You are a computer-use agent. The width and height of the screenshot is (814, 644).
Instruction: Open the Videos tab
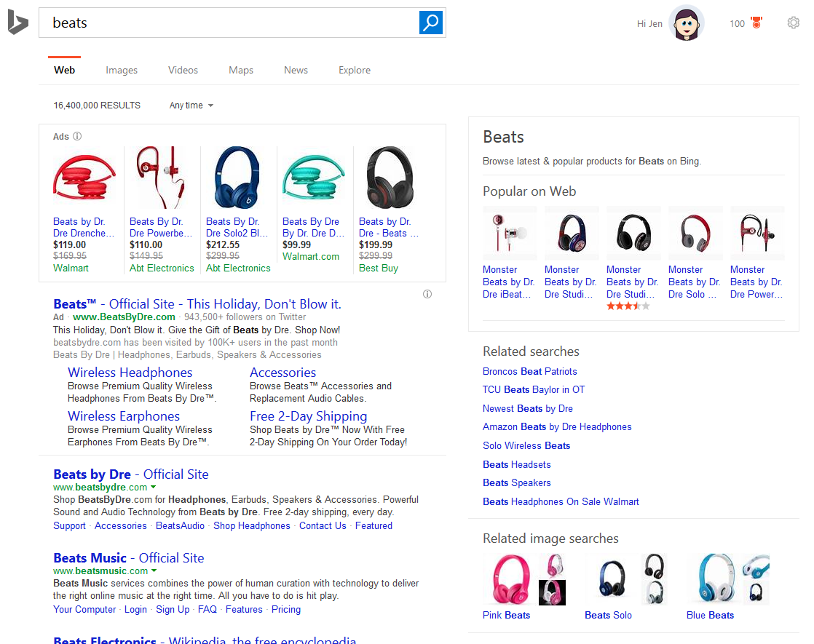click(x=183, y=71)
